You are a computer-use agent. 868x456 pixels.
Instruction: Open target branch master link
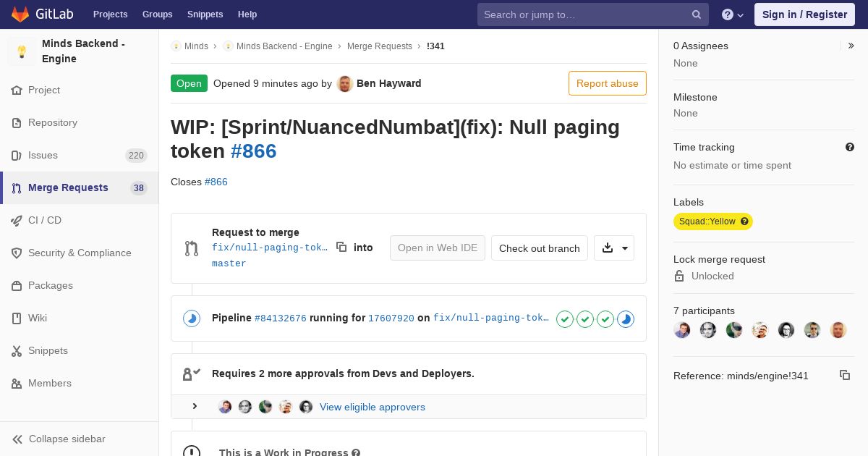click(x=229, y=263)
